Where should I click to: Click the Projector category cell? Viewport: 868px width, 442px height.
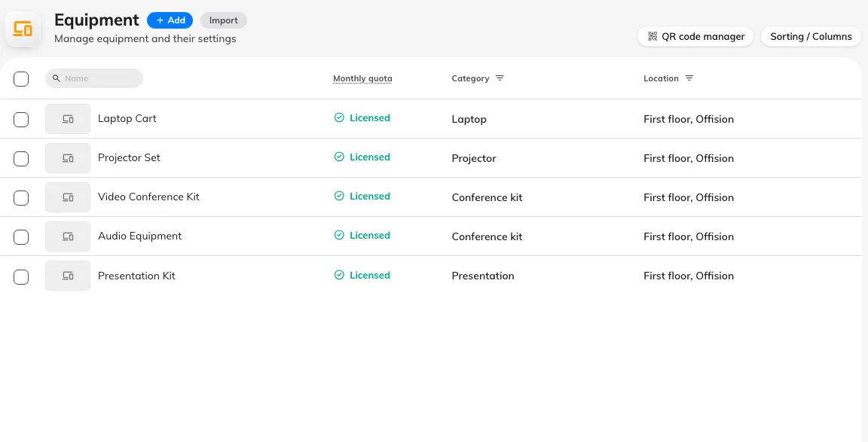474,159
